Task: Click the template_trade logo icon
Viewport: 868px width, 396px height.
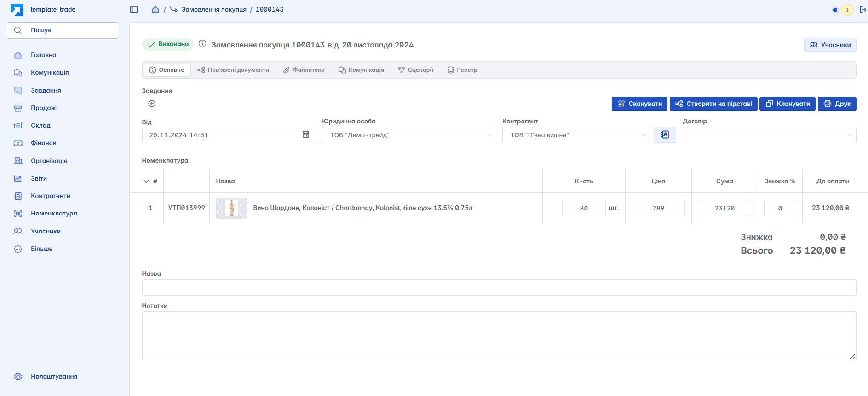Action: 17,10
